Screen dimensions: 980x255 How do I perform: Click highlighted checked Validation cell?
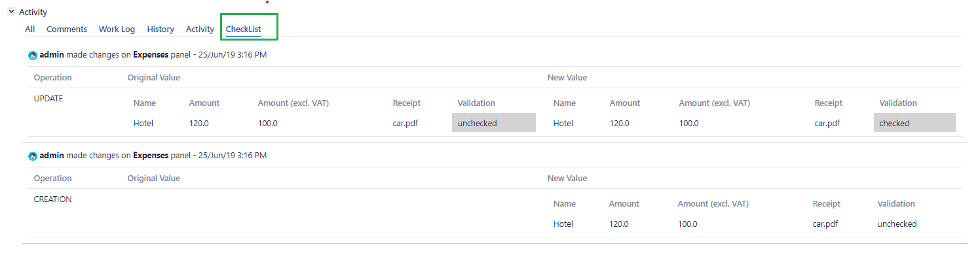click(914, 123)
